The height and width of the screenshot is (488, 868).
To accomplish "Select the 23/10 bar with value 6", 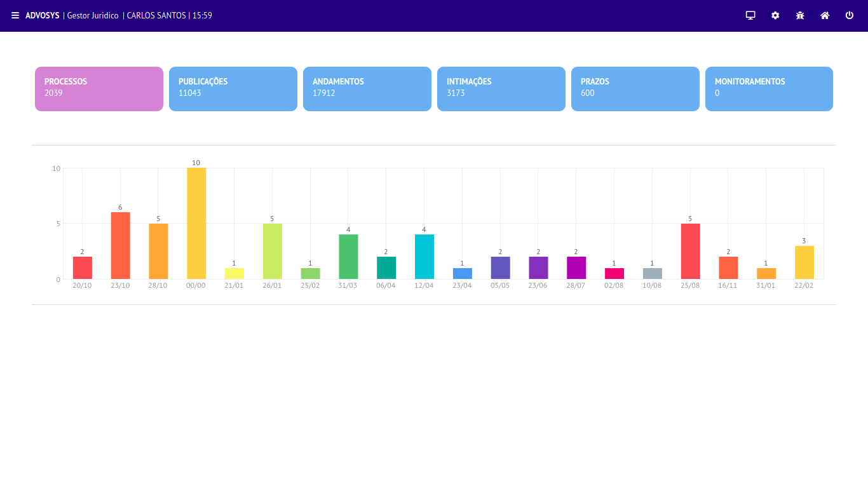I will pyautogui.click(x=120, y=246).
